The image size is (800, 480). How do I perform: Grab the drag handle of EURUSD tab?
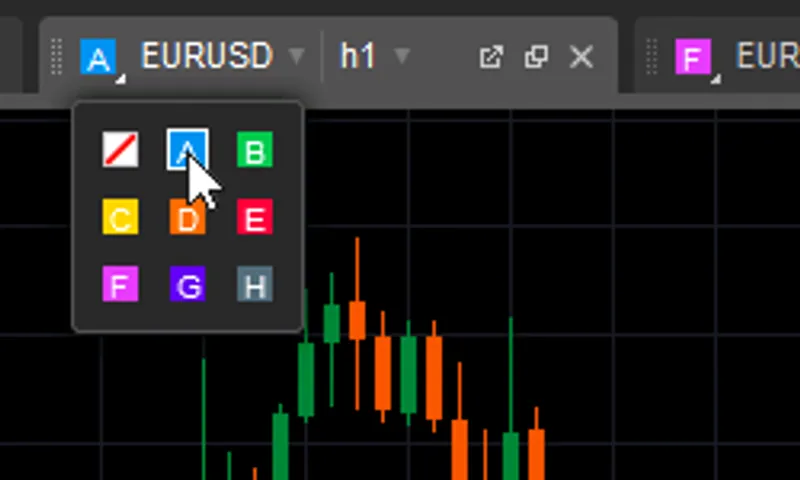[57, 57]
